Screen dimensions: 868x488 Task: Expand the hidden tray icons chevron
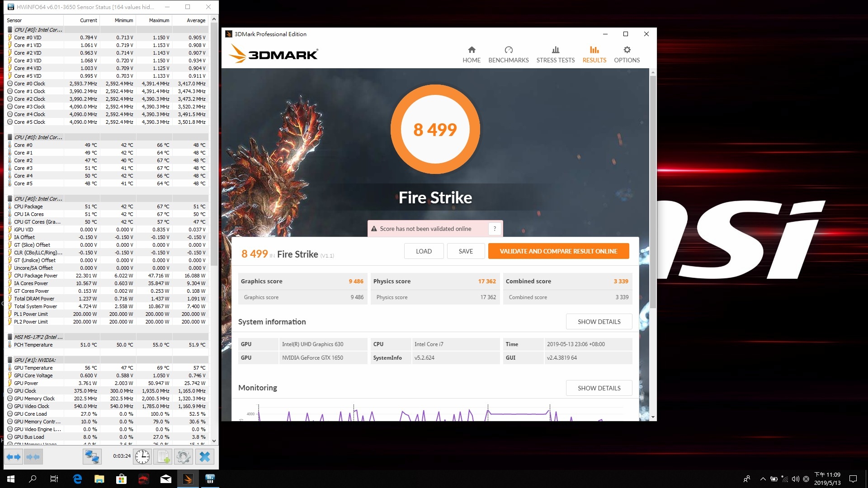(763, 479)
